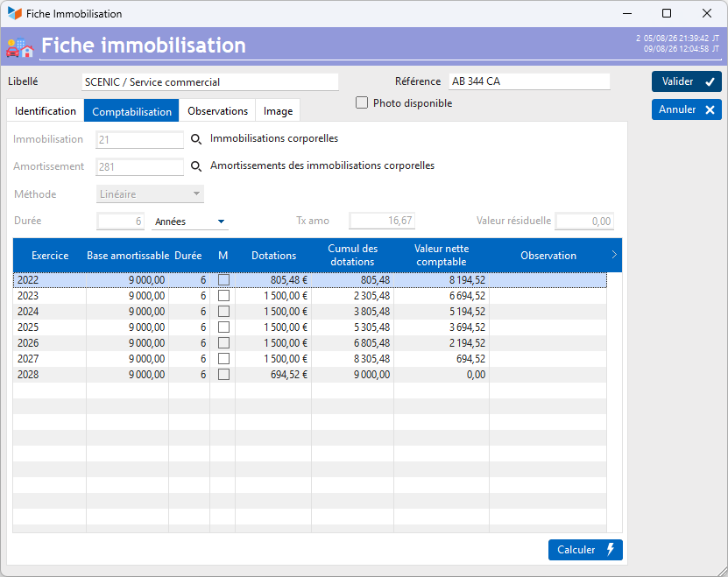Click the lightning bolt on Calculer
This screenshot has width=728, height=577.
[x=611, y=549]
